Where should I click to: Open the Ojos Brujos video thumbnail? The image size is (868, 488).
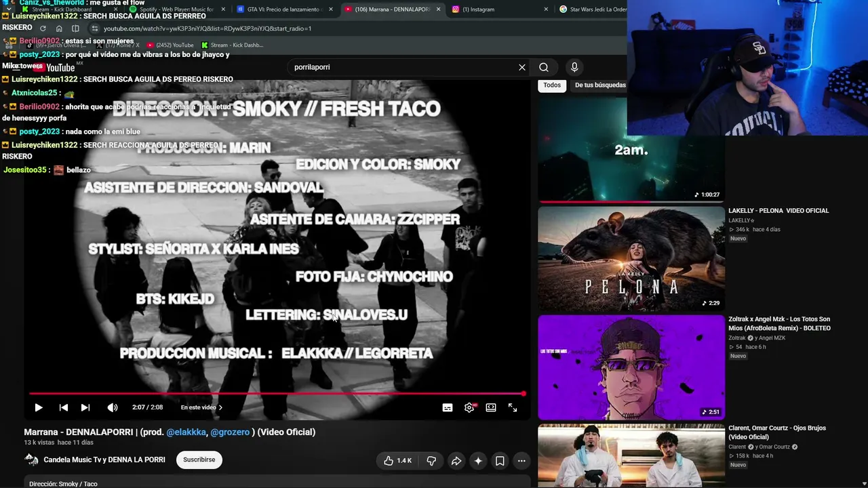pos(631,455)
